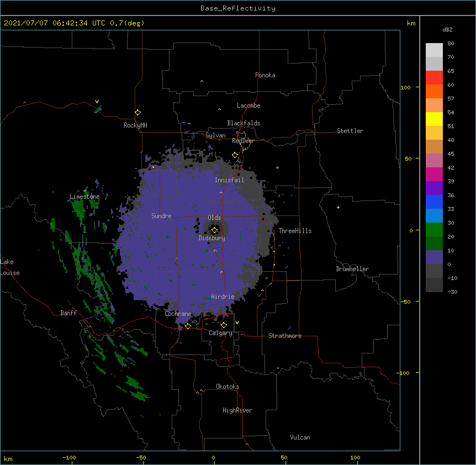Click the yellow diamond marker south of RedDeer
This screenshot has height=465, width=476.
235,155
